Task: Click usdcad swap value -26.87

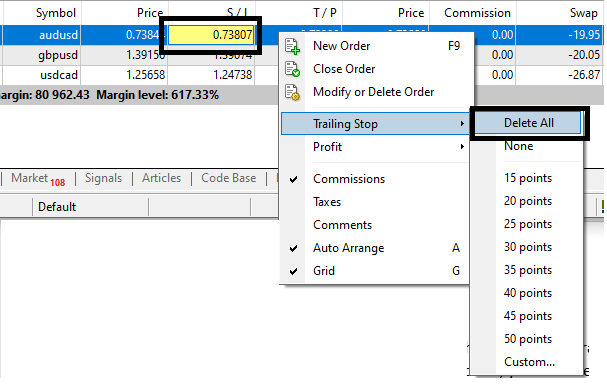Action: pyautogui.click(x=584, y=75)
